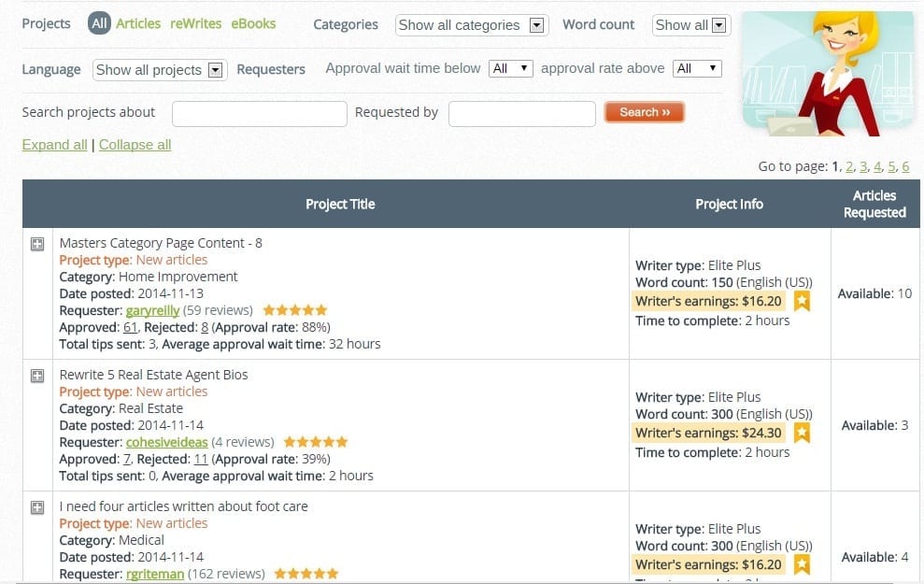Focus the Search projects about field

260,114
